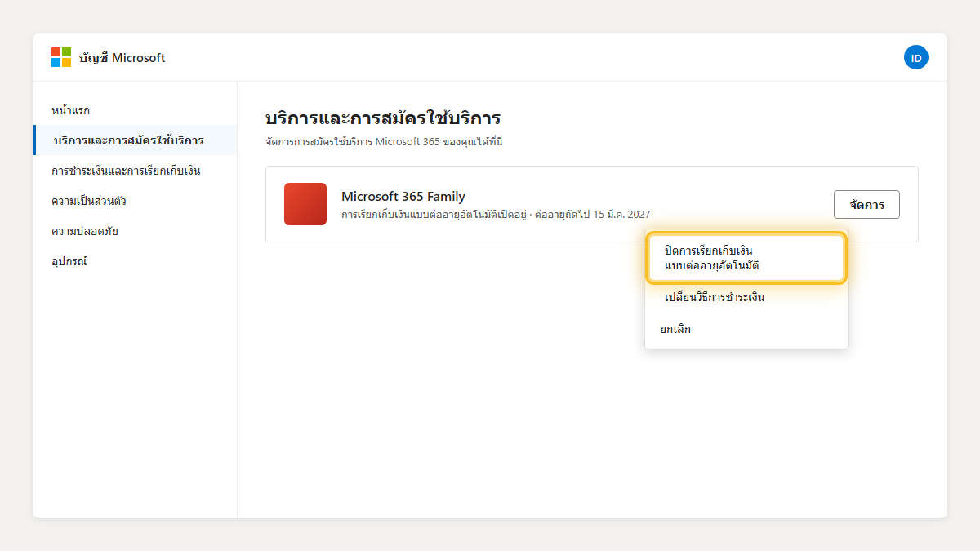Screen dimensions: 980x551
Task: Click the page heading บริการและการสมัครใช้บริการ
Action: point(383,118)
